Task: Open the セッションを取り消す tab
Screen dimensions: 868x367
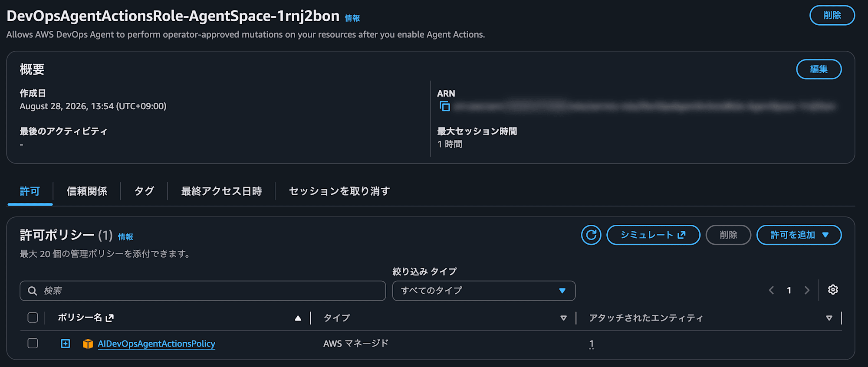Action: pyautogui.click(x=339, y=191)
